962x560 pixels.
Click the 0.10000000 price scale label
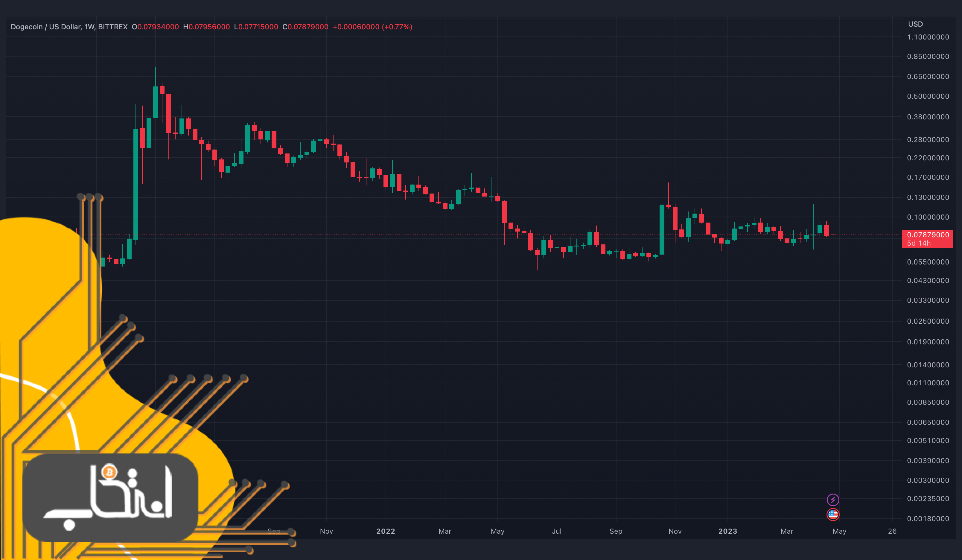(x=928, y=217)
